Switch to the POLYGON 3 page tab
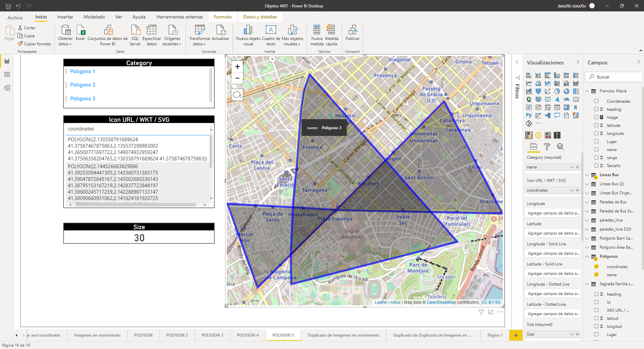The image size is (644, 349). tap(212, 335)
